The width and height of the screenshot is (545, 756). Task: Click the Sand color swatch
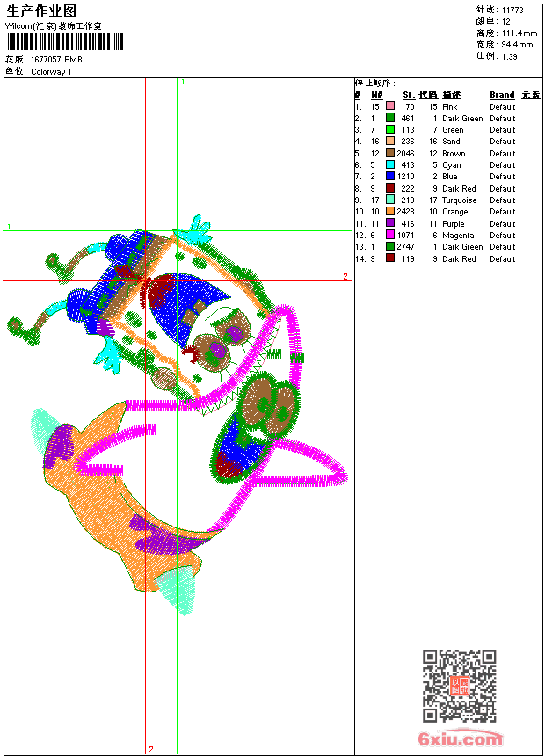point(390,141)
